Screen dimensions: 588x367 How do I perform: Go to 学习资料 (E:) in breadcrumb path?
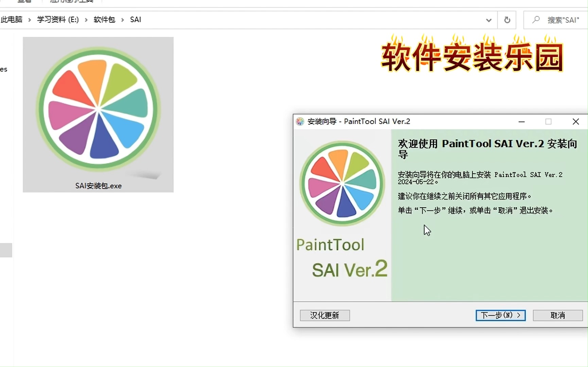tap(58, 20)
